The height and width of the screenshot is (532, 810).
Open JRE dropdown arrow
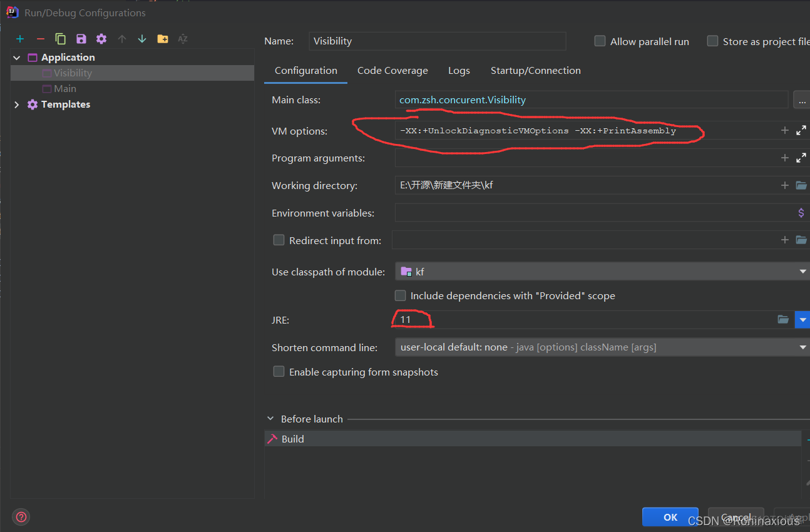coord(802,319)
